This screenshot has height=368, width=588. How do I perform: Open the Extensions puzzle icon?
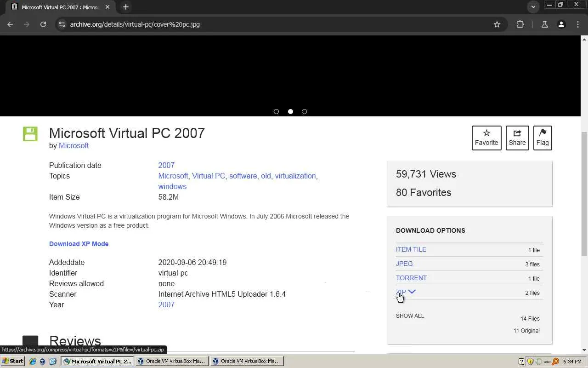[520, 24]
